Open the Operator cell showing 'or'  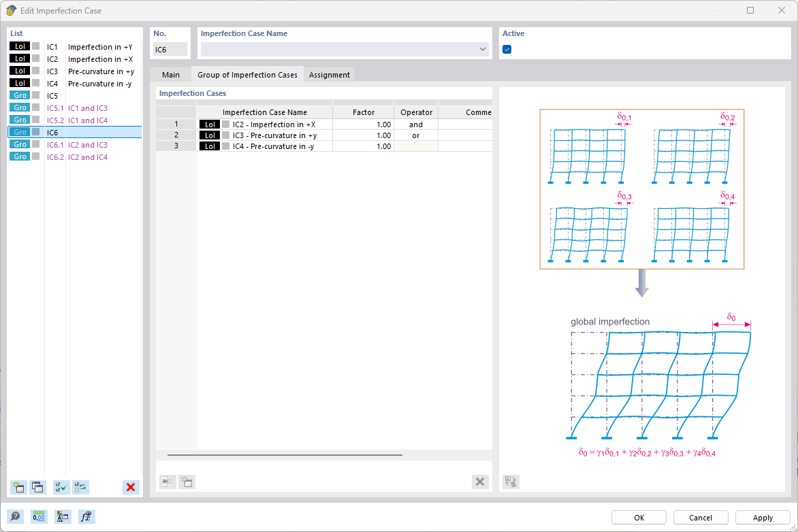point(416,135)
